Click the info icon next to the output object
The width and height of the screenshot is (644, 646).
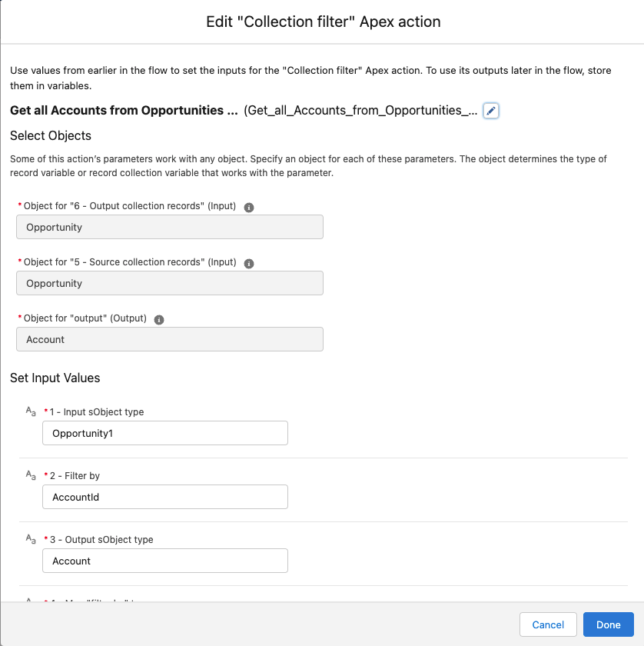[x=159, y=318]
